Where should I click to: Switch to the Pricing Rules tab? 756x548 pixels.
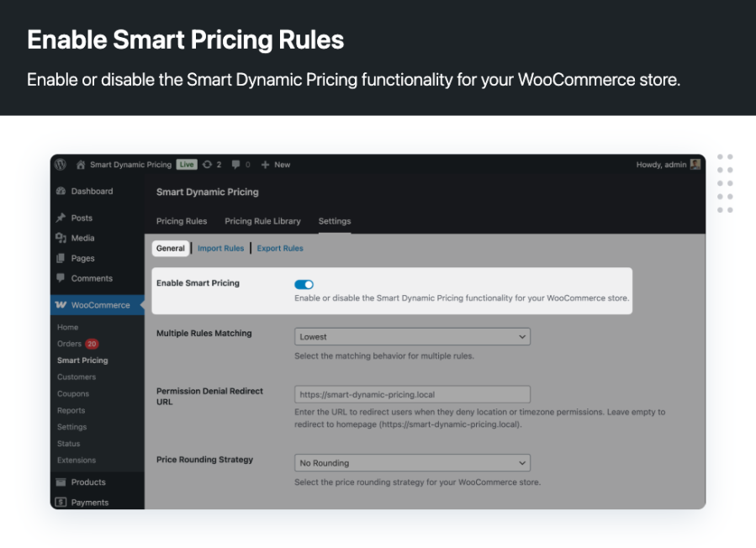[x=182, y=221]
